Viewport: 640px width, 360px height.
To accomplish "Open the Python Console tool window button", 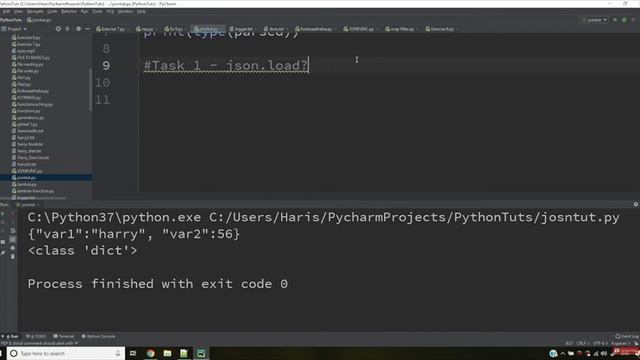I will click(x=98, y=336).
